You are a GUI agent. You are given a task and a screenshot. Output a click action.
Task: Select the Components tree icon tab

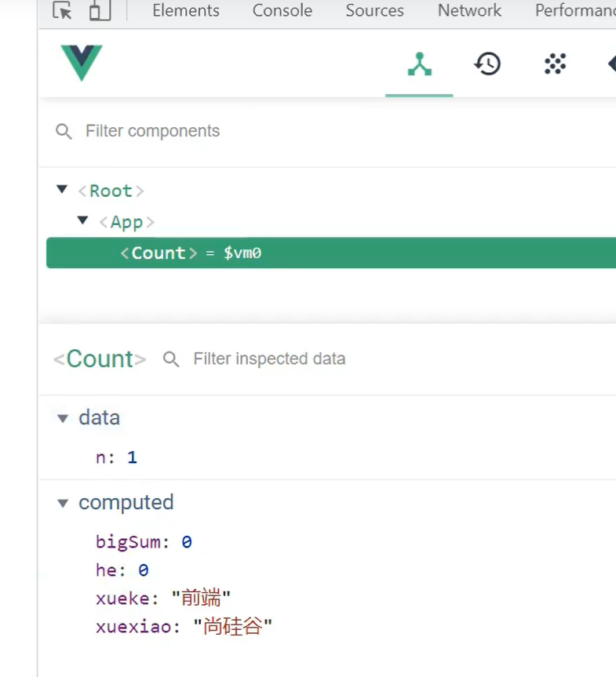click(x=420, y=64)
